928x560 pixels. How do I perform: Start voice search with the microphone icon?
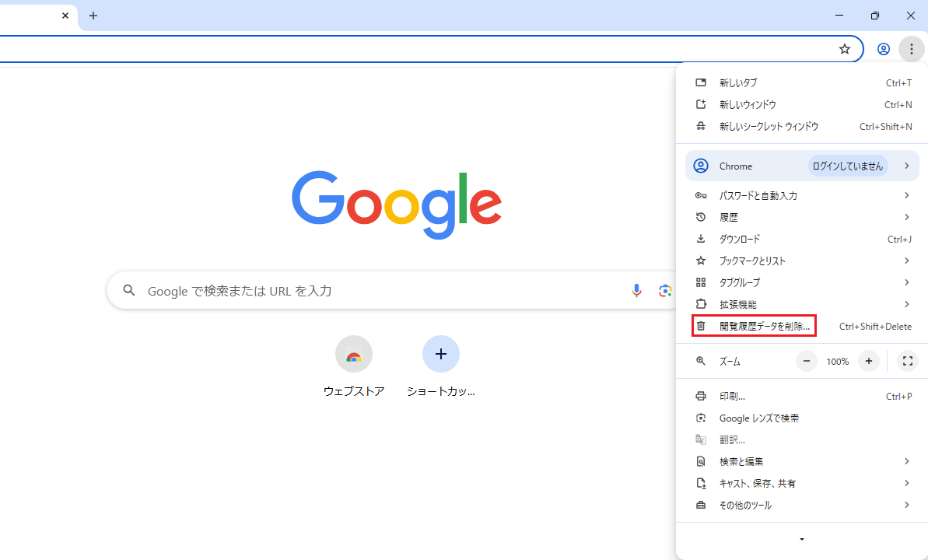click(x=636, y=291)
